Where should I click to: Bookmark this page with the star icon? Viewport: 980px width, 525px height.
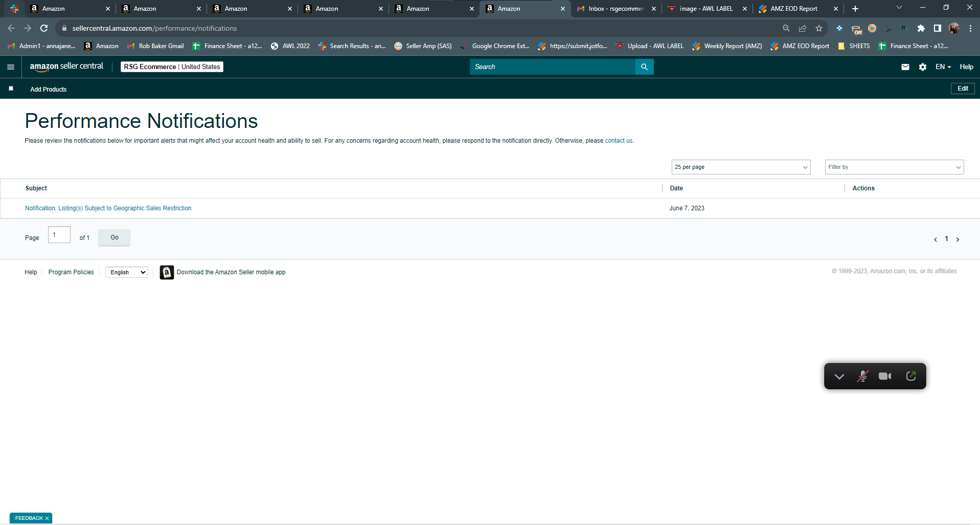(x=819, y=28)
